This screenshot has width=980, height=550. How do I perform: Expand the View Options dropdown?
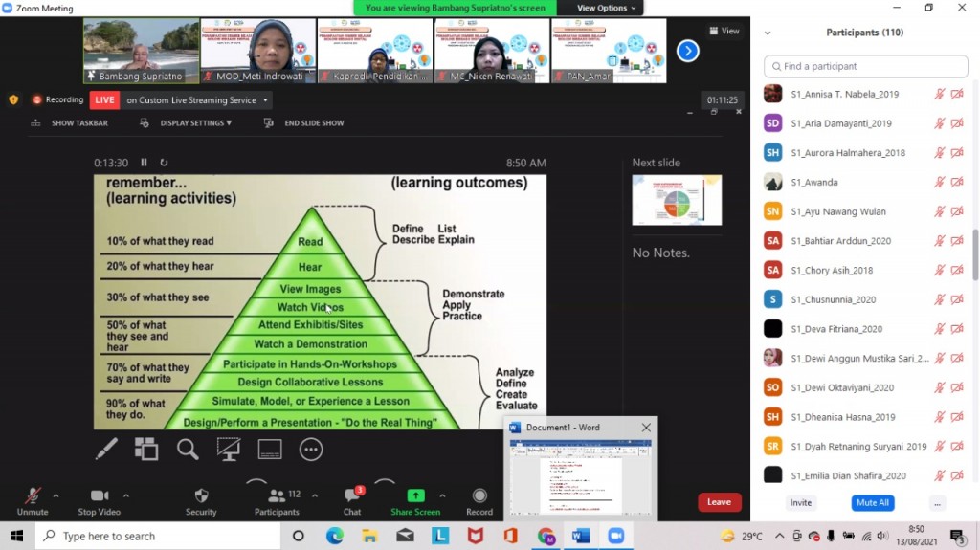(x=607, y=8)
